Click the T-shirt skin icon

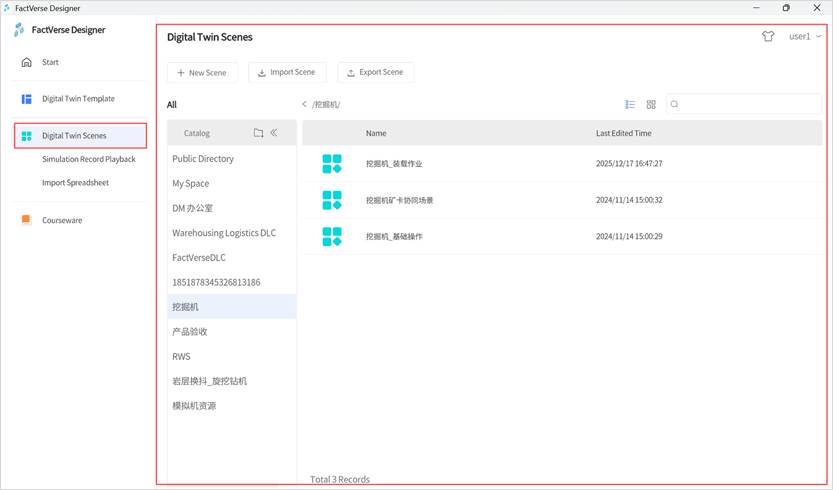click(x=768, y=36)
